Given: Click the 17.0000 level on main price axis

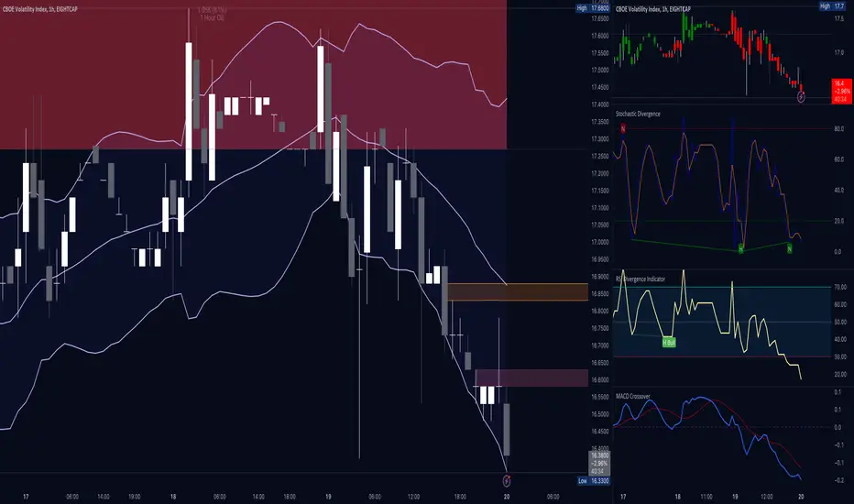Looking at the screenshot, I should pos(599,242).
